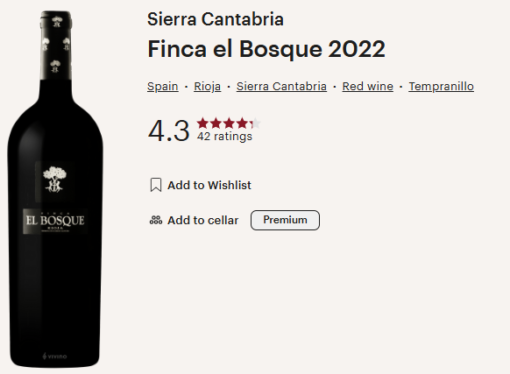
Task: Click the Sierra Cantabria heading above the title
Action: tap(215, 19)
